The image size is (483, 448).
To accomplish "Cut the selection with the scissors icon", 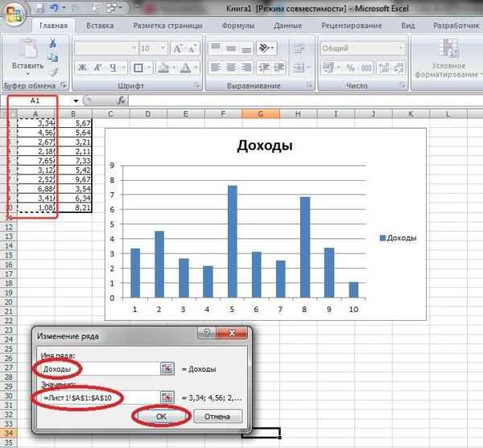I will tap(52, 43).
